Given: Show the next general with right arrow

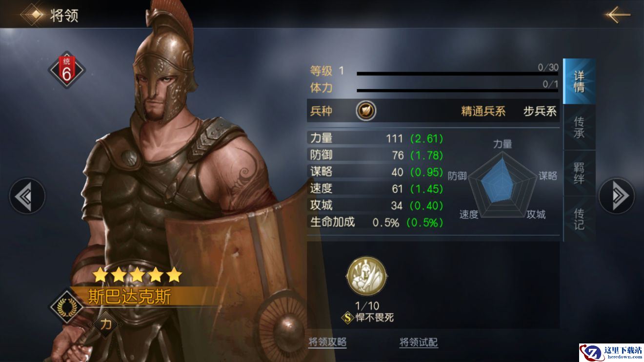Looking at the screenshot, I should pyautogui.click(x=617, y=196).
